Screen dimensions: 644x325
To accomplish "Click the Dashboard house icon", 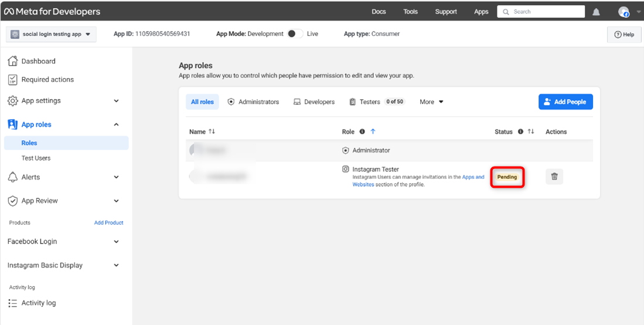I will pyautogui.click(x=13, y=61).
